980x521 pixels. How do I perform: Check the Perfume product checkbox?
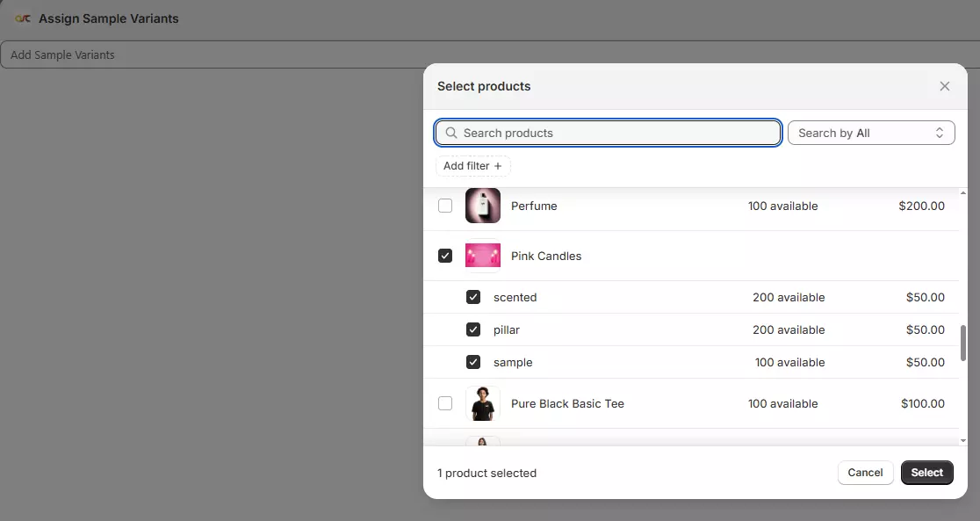[x=445, y=206]
